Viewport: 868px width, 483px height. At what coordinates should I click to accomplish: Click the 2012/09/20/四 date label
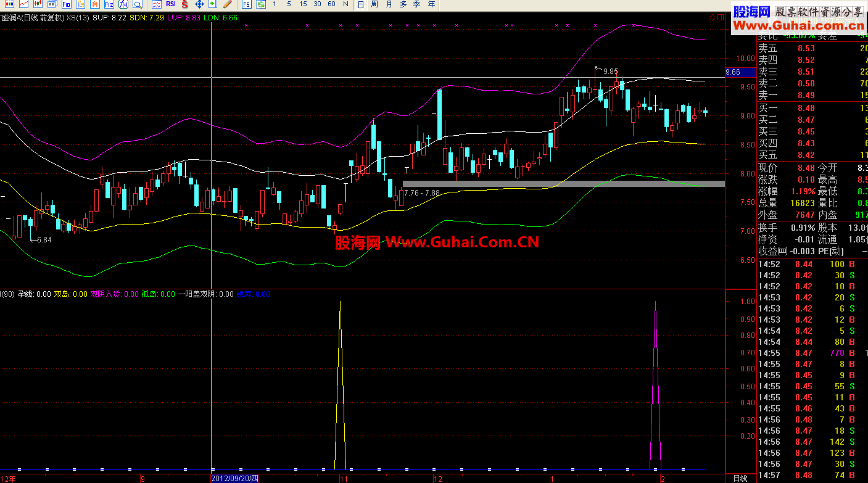pyautogui.click(x=234, y=479)
